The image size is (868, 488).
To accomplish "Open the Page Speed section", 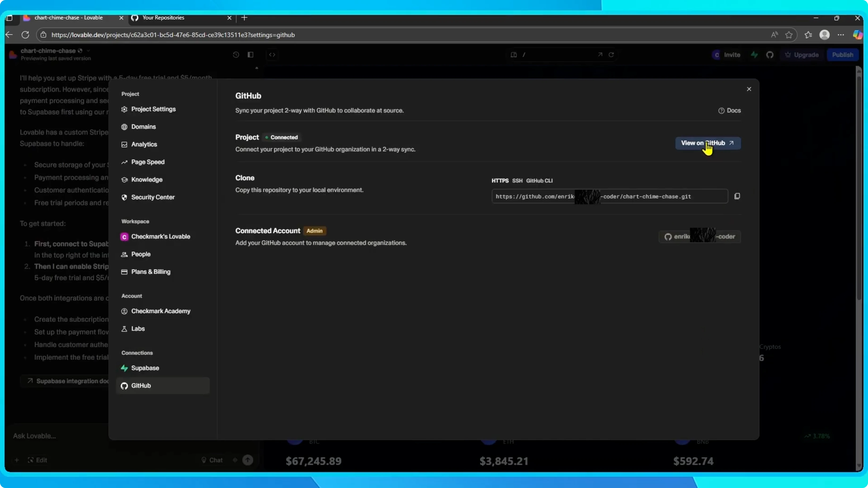I will [163, 162].
